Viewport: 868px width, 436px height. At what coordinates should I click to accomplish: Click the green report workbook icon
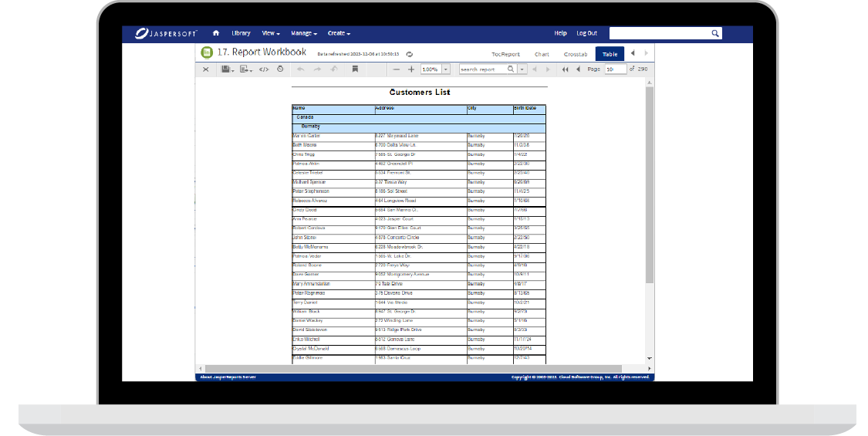(207, 52)
